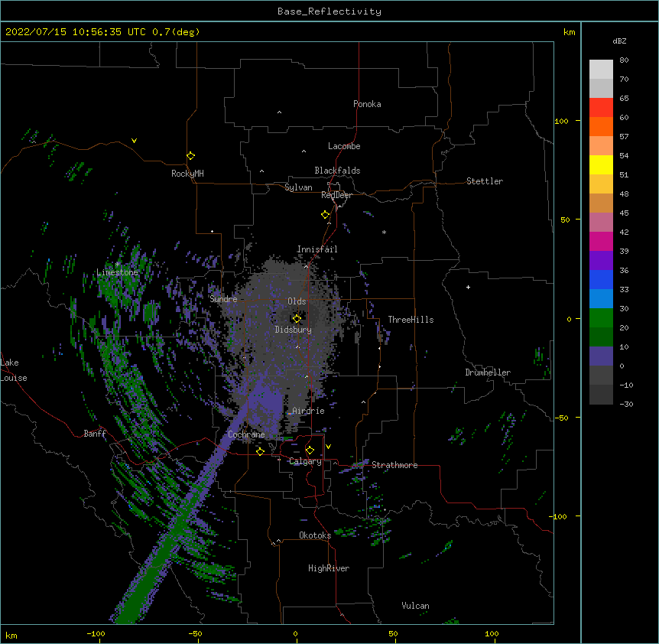The width and height of the screenshot is (659, 644).
Task: Click the RockyMH label
Action: coord(187,174)
